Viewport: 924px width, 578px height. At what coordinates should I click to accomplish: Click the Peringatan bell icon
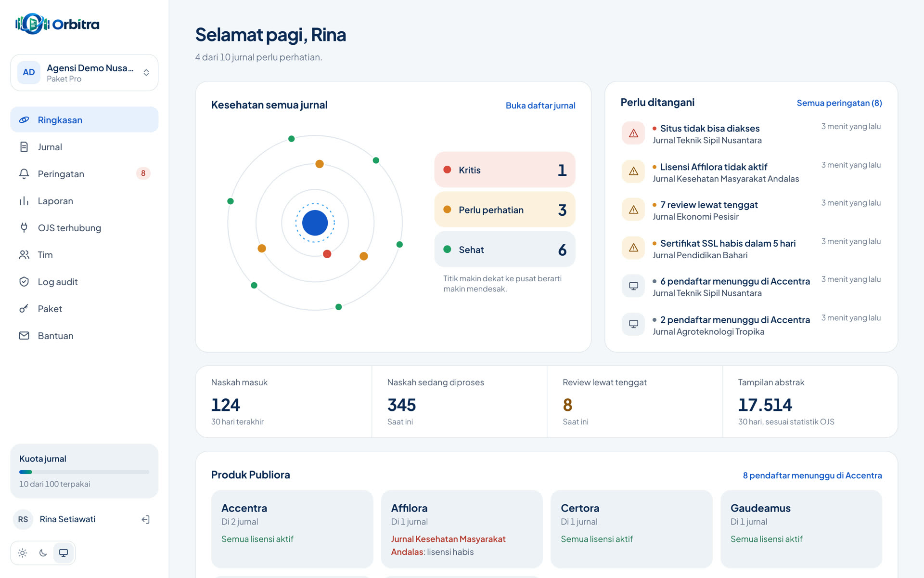pos(24,174)
